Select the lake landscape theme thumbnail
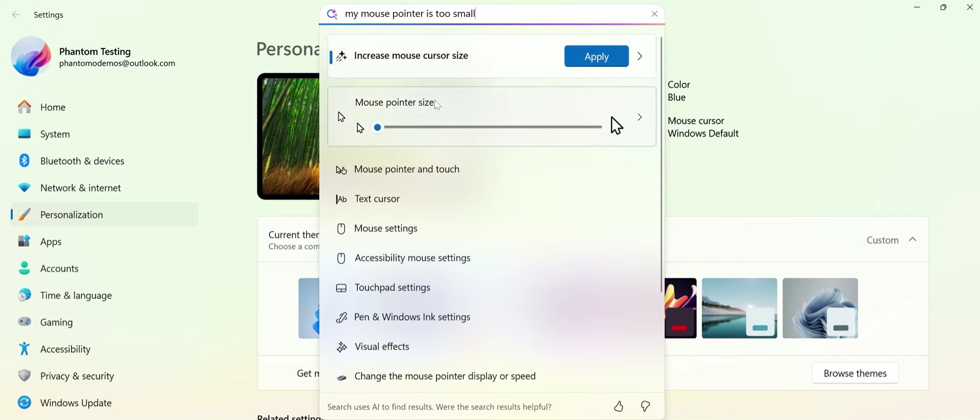980x420 pixels. pos(739,308)
